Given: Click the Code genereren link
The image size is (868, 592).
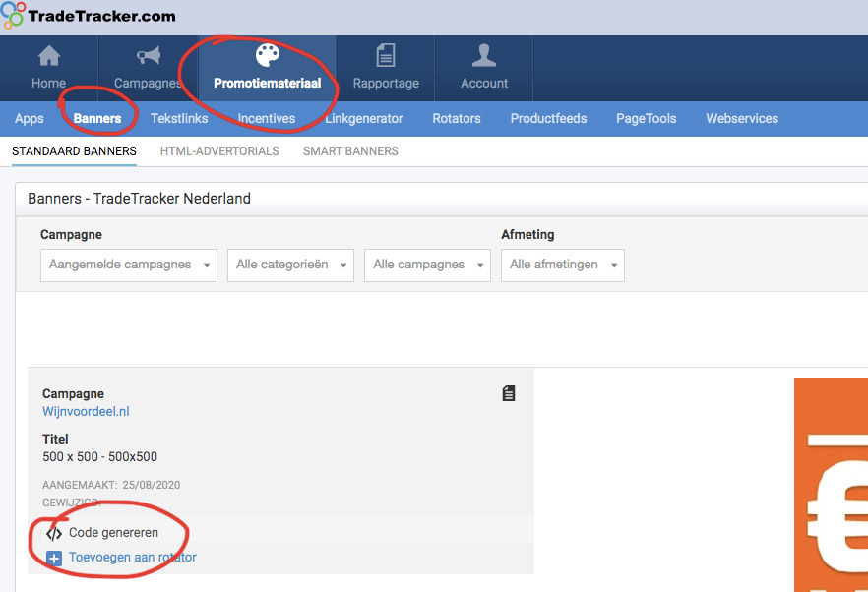Looking at the screenshot, I should (112, 532).
